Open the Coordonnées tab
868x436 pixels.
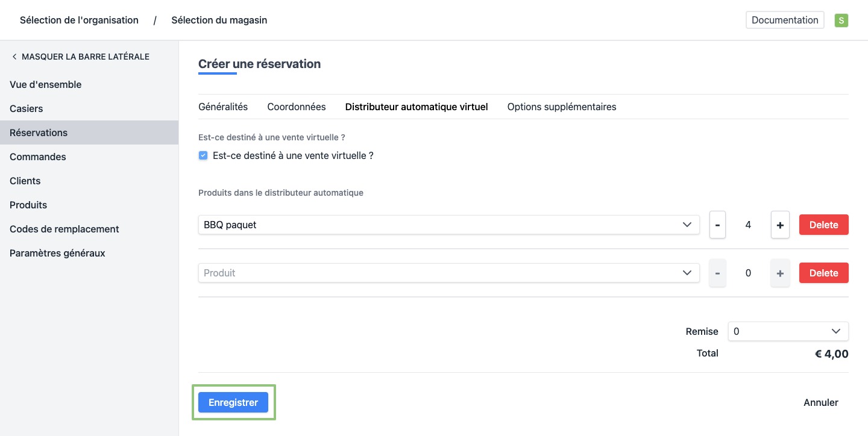coord(297,107)
